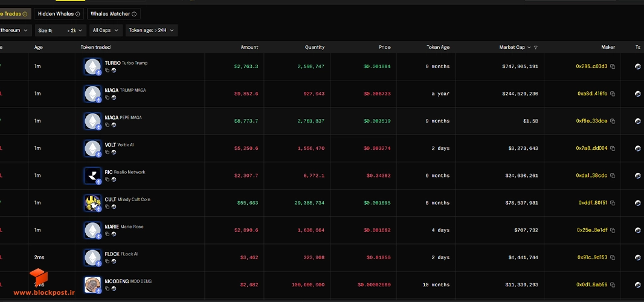Copy RIO Realio Network token address
644x302 pixels.
click(x=107, y=179)
